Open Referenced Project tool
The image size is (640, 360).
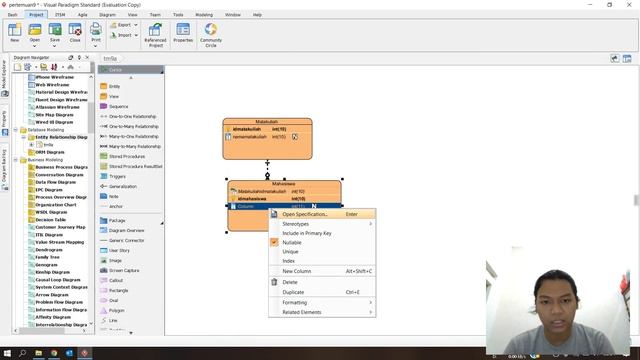(x=155, y=35)
